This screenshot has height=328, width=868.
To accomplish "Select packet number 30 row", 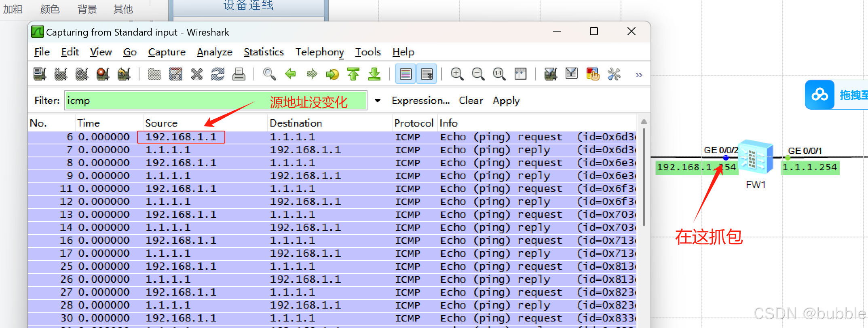I will coord(332,318).
